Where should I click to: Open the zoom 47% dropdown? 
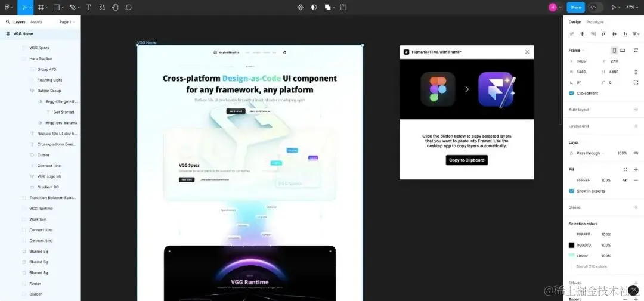click(x=632, y=7)
